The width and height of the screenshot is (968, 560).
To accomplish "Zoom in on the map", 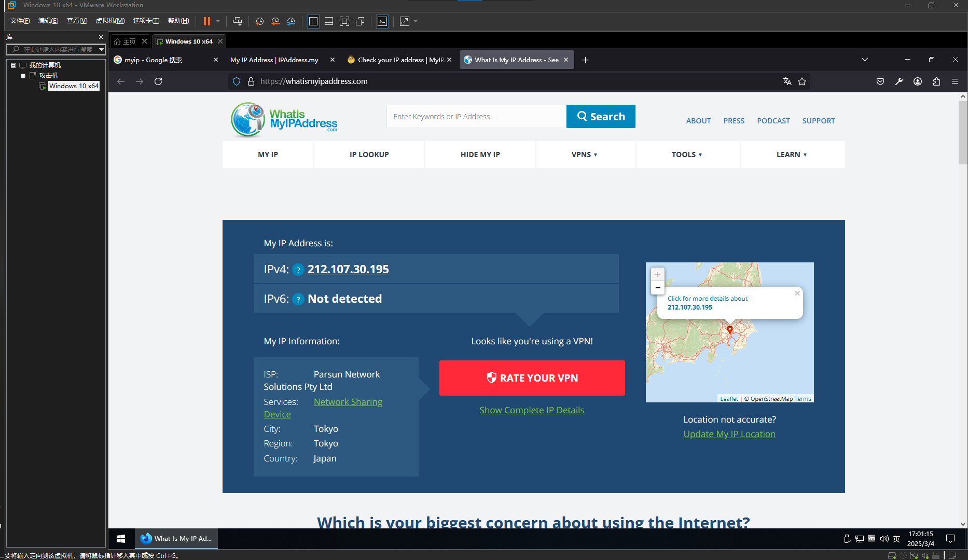I will [657, 274].
